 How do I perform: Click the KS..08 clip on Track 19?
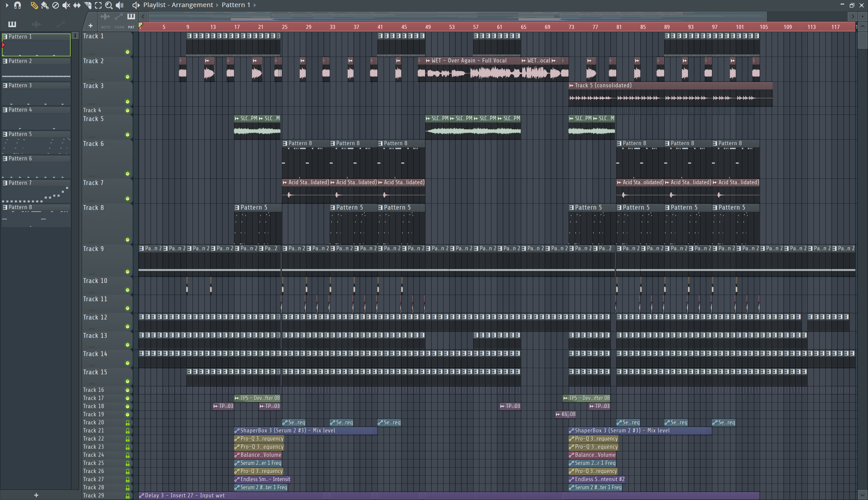[x=566, y=414]
